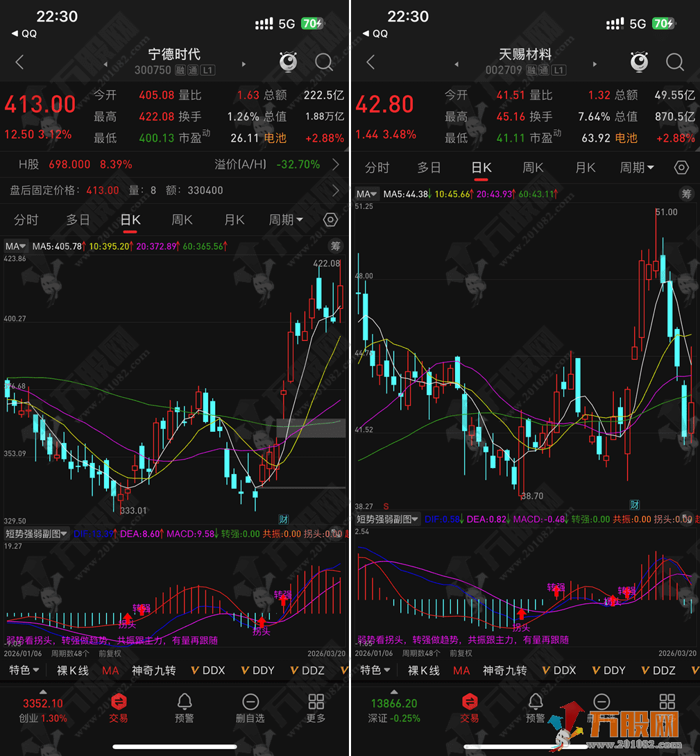The width and height of the screenshot is (700, 756).
Task: Tap the smart monitoring stopwatch icon beside search
Action: click(288, 62)
